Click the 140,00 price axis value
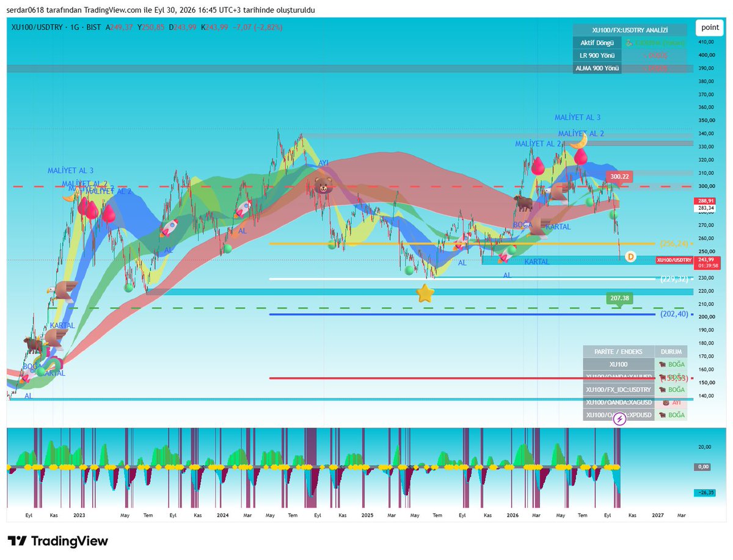Viewport: 733px width, 560px height. [x=706, y=396]
